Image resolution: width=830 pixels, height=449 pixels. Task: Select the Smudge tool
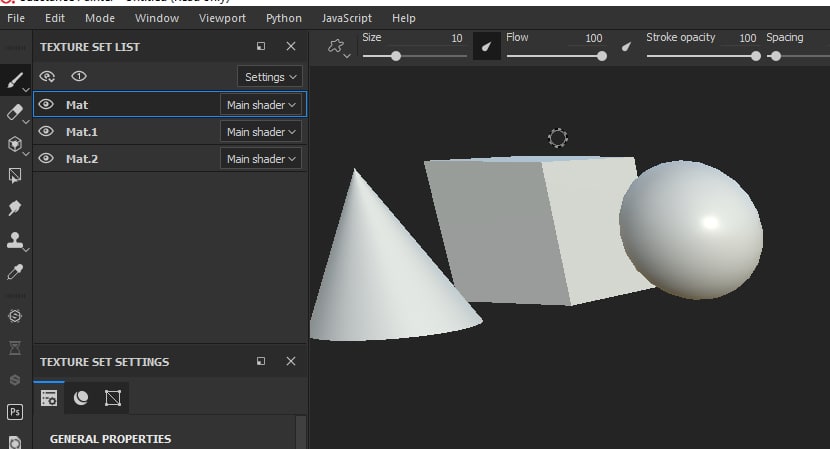14,208
